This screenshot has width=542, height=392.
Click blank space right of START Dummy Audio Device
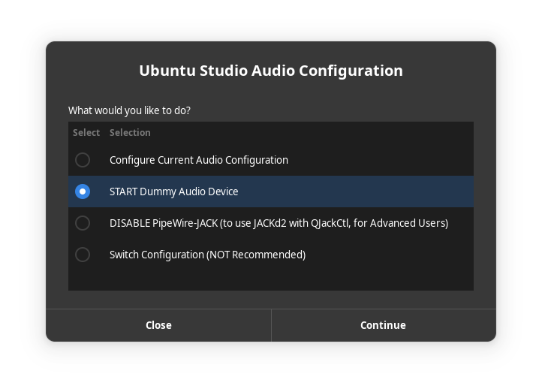pyautogui.click(x=360, y=191)
